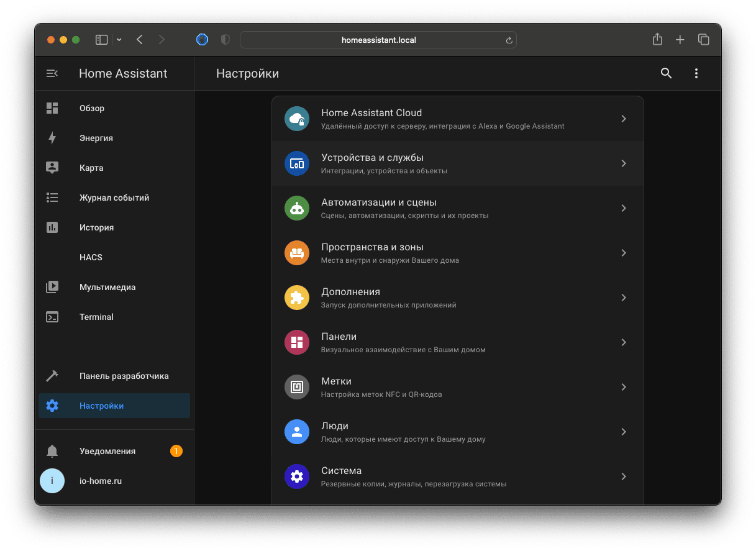This screenshot has width=756, height=551.
Task: Click the purple System gear icon
Action: coord(297,476)
